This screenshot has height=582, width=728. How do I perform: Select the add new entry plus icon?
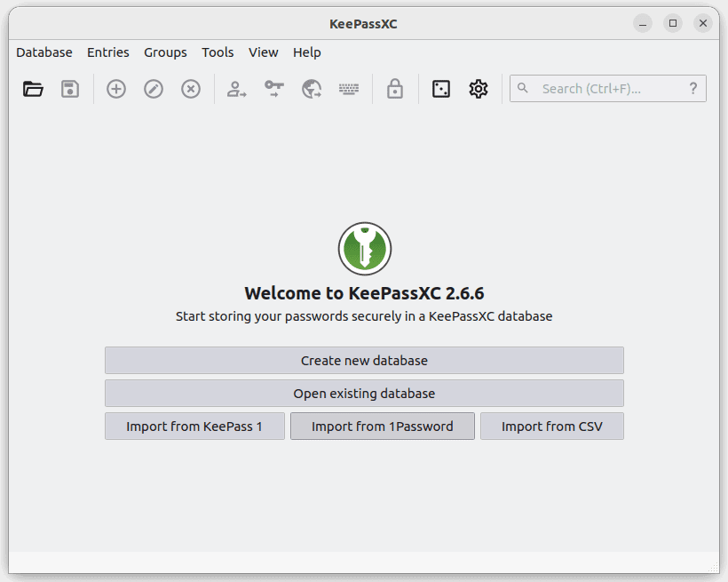pyautogui.click(x=115, y=89)
